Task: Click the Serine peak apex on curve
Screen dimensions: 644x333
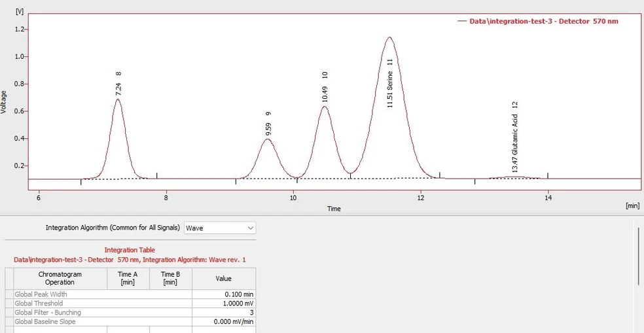Action: tap(389, 37)
